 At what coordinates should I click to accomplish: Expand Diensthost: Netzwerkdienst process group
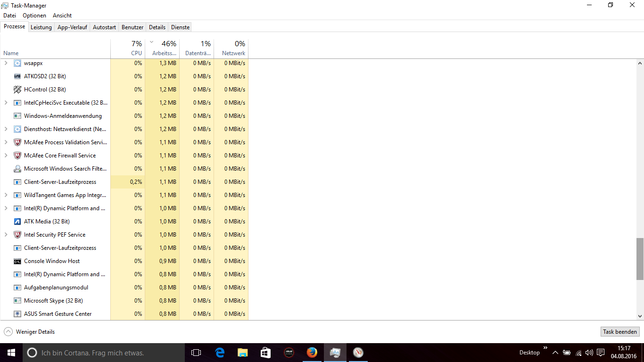pyautogui.click(x=6, y=129)
